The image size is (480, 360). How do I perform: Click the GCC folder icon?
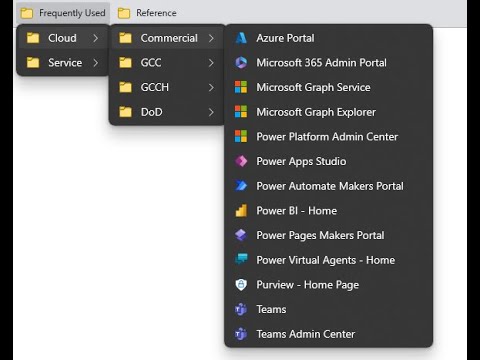point(125,63)
